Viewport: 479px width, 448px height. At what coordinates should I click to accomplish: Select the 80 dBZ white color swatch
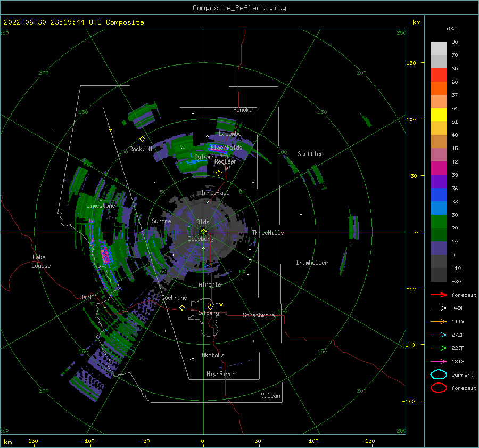[x=439, y=48]
